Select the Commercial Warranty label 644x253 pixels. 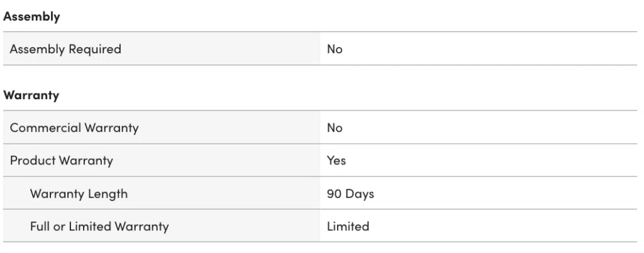click(74, 128)
